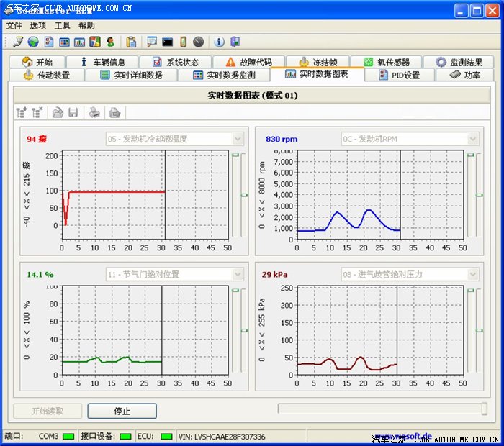
Task: Click the blue info circle toolbar icon
Action: click(x=220, y=42)
